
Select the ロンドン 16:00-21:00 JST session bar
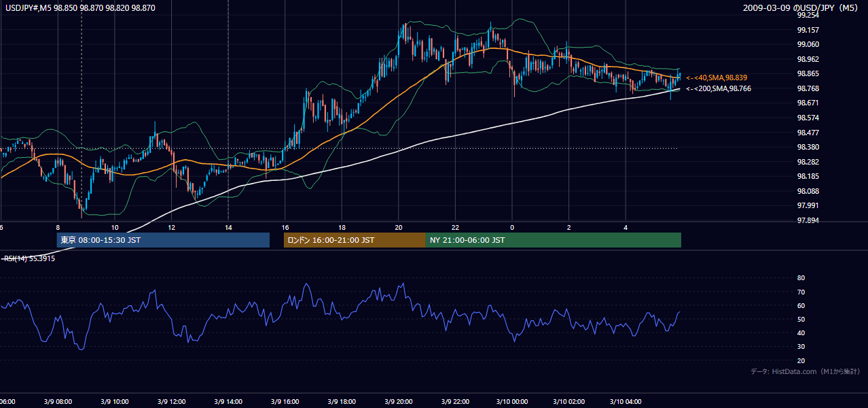(355, 240)
